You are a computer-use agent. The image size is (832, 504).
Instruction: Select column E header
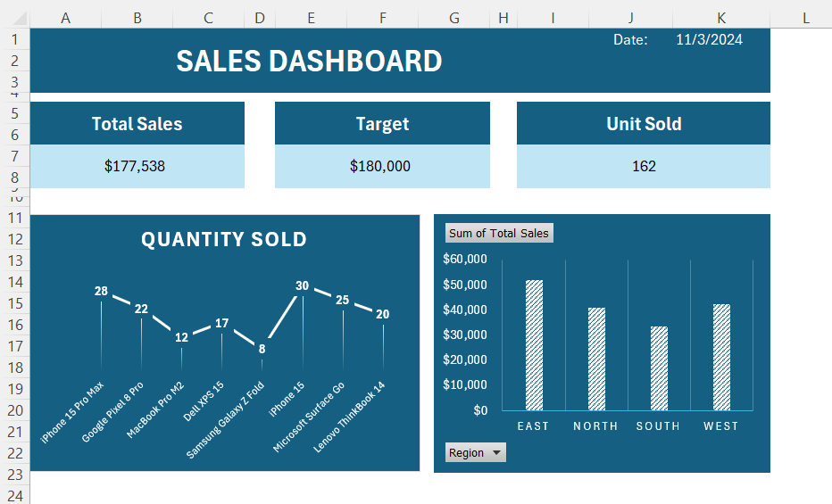click(311, 19)
